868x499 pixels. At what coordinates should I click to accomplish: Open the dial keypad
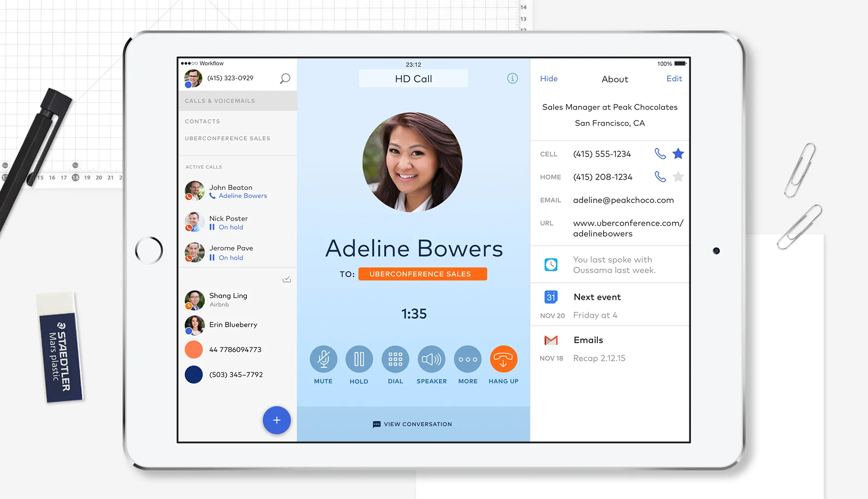[395, 359]
